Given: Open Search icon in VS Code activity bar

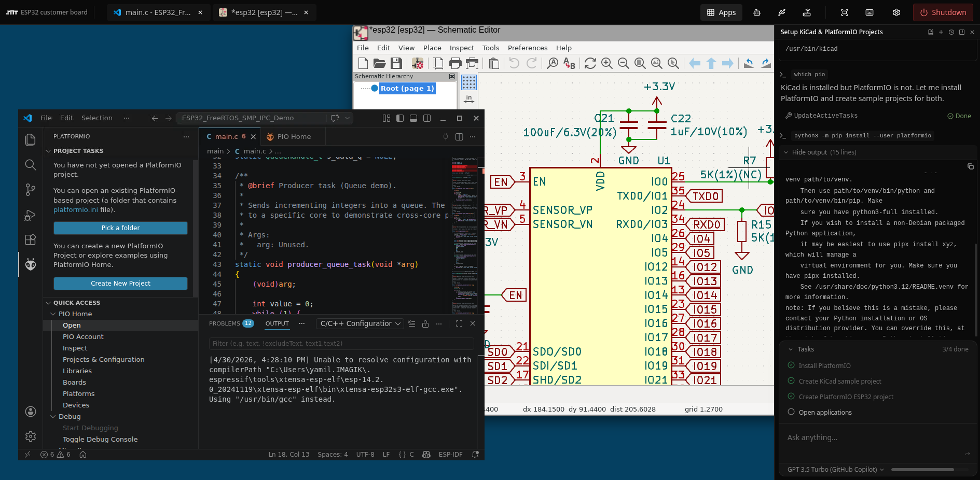Looking at the screenshot, I should click(x=31, y=165).
